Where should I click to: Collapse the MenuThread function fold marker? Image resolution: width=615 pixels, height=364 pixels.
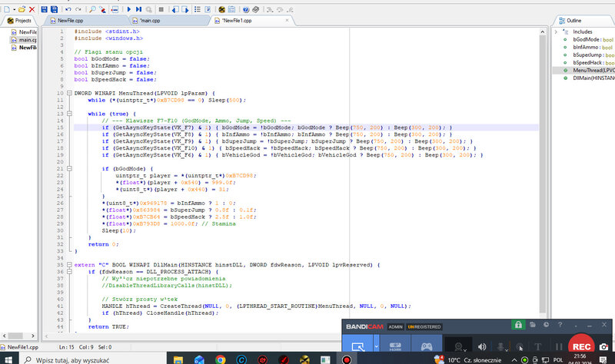coord(68,93)
